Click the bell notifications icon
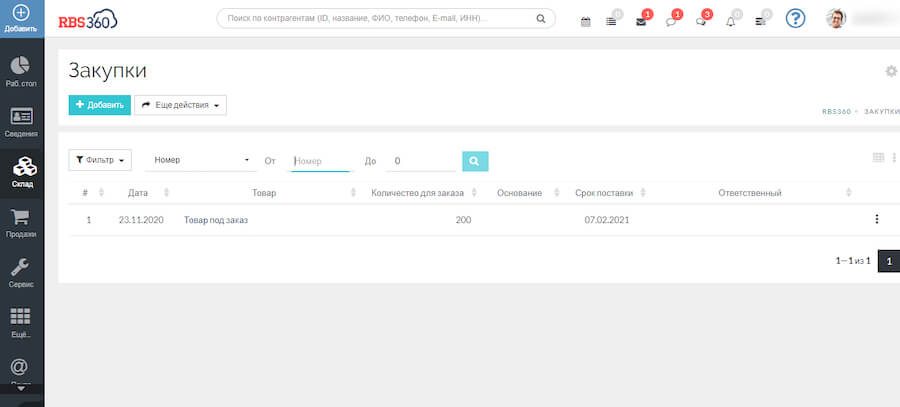Image resolution: width=900 pixels, height=407 pixels. 730,20
